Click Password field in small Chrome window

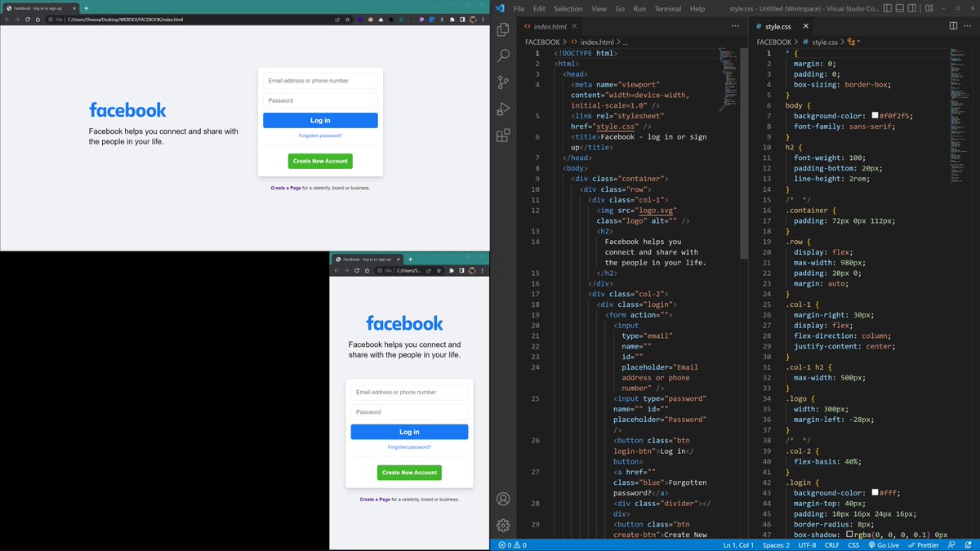click(409, 412)
